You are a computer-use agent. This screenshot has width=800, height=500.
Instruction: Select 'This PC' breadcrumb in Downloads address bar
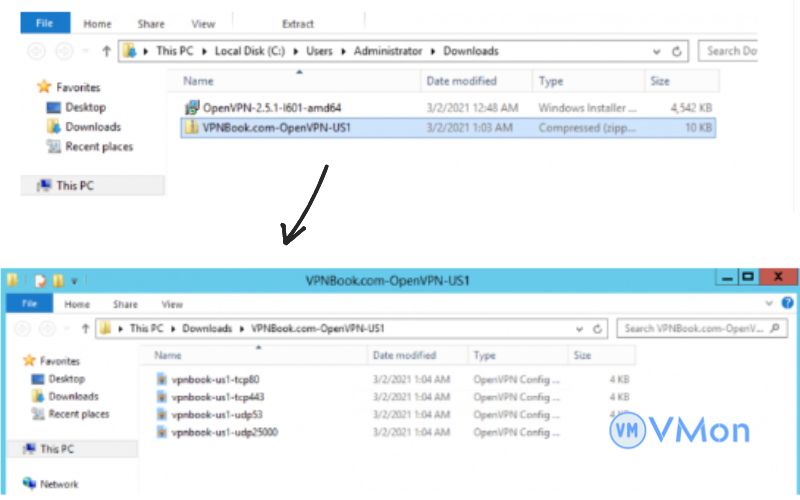coord(174,51)
